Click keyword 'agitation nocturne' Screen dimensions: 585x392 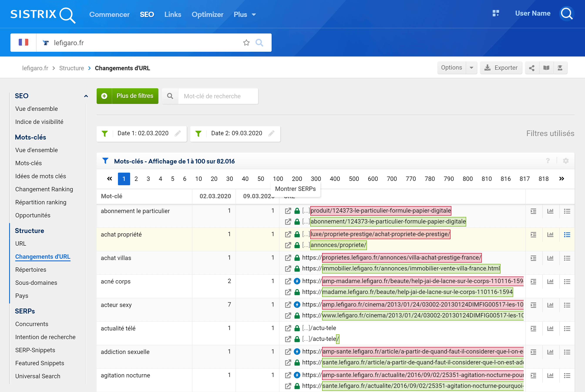[x=125, y=376]
